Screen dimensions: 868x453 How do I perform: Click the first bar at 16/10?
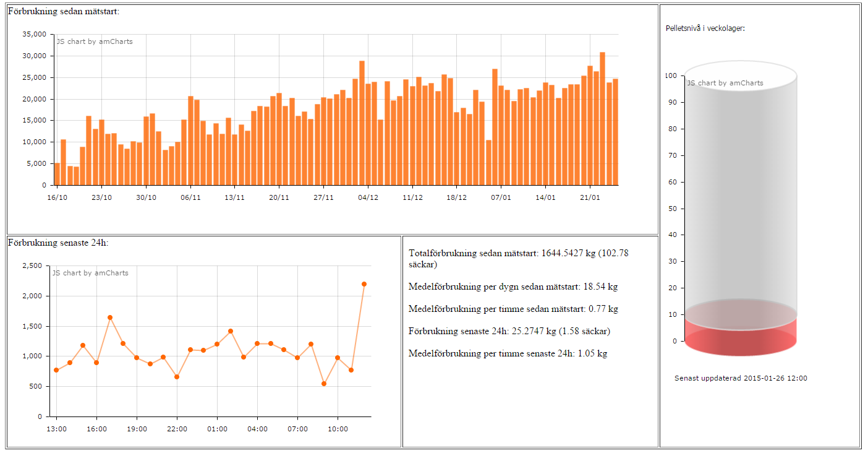click(57, 174)
